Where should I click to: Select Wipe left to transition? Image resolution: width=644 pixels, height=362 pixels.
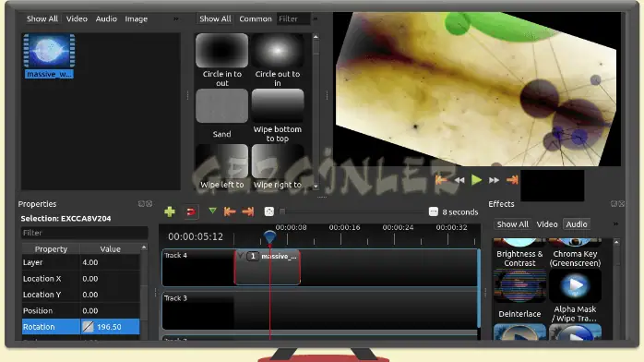[221, 162]
